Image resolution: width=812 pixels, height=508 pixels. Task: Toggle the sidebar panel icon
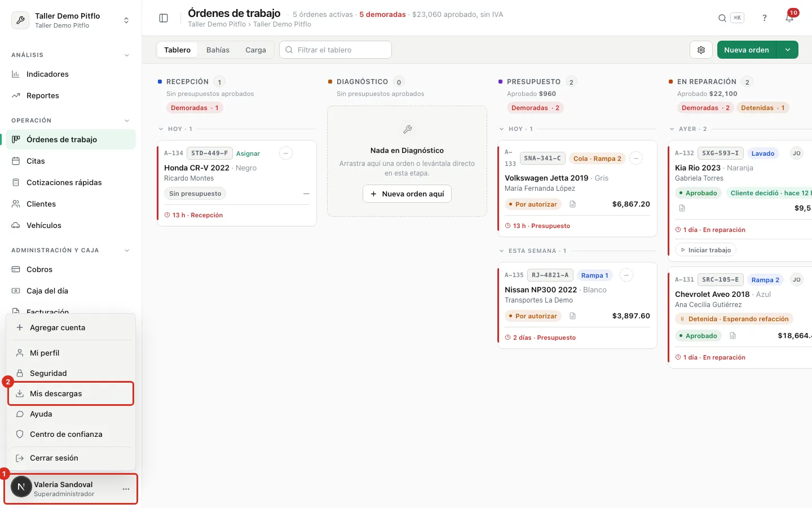click(x=164, y=18)
